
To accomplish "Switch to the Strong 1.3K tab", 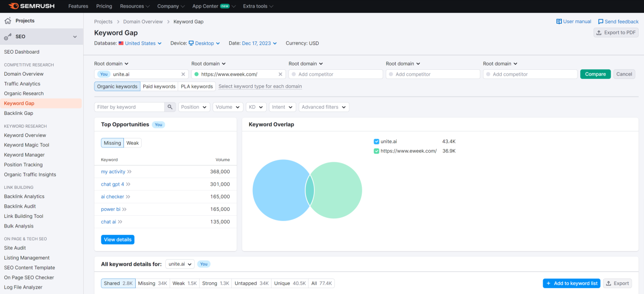I will pyautogui.click(x=216, y=283).
